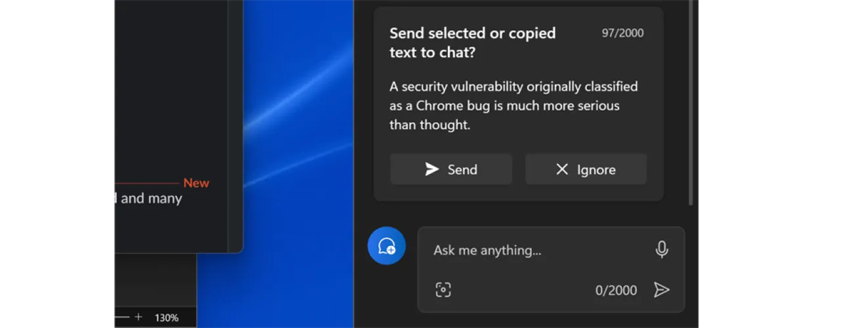The image size is (868, 328).
Task: Click the microphone voice input icon
Action: pyautogui.click(x=662, y=249)
